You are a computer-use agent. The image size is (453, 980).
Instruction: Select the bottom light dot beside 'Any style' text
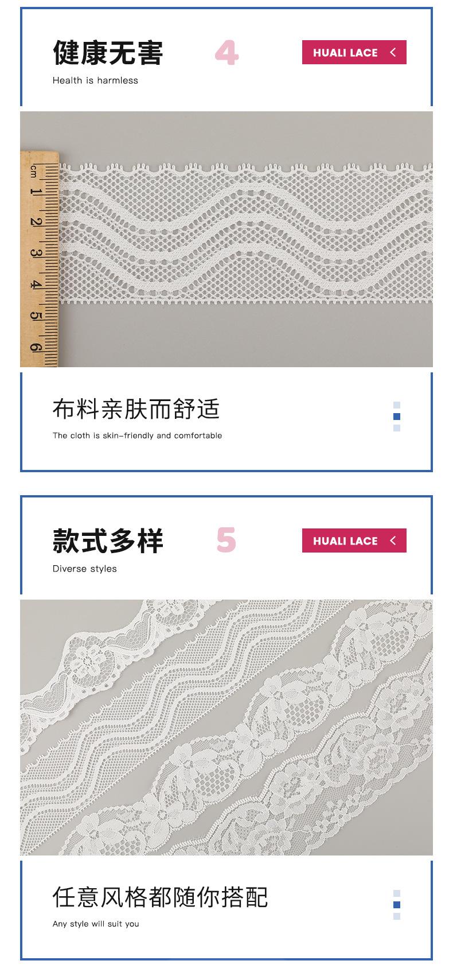pos(397,916)
